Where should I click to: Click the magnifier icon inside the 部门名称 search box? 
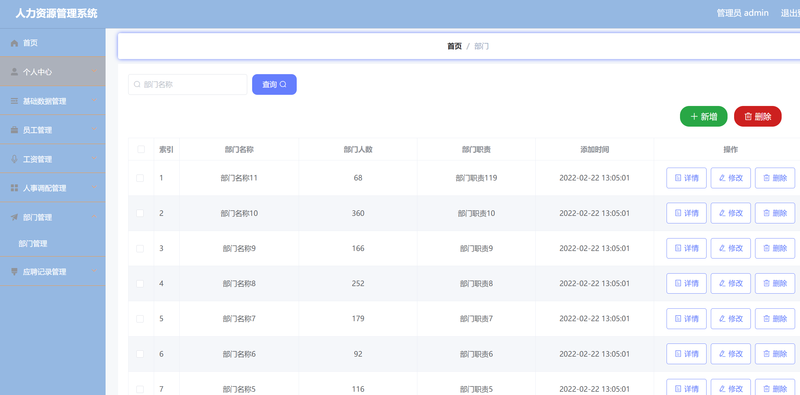pyautogui.click(x=137, y=85)
